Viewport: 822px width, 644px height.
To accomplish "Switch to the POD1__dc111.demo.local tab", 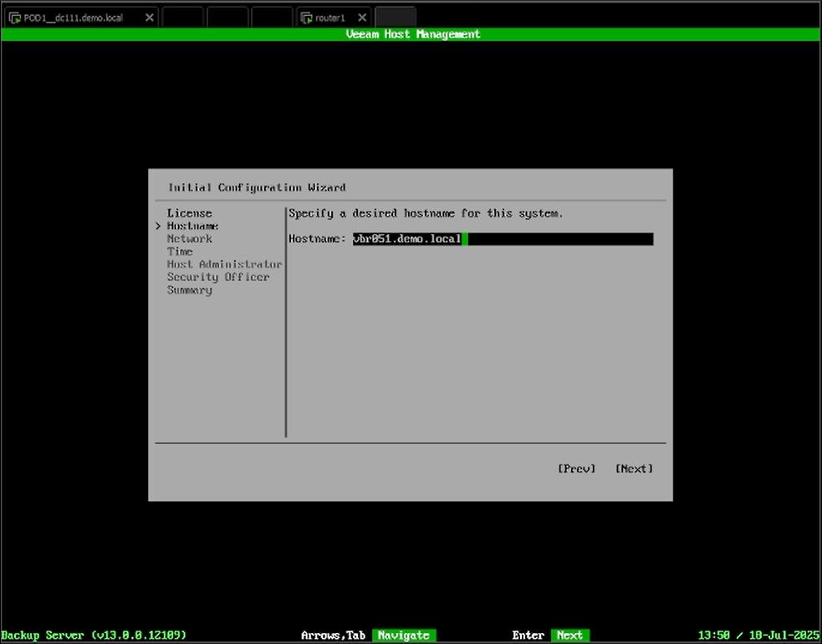I will [x=73, y=18].
